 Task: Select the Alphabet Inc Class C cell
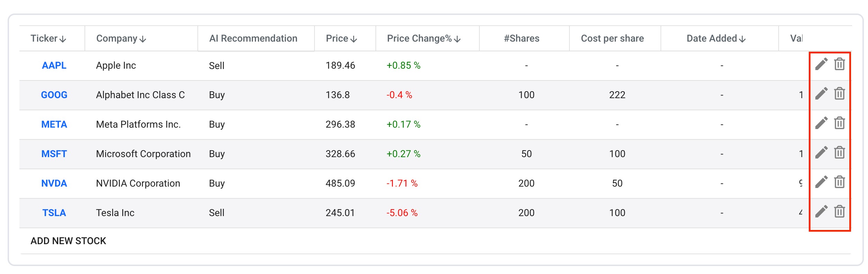140,95
